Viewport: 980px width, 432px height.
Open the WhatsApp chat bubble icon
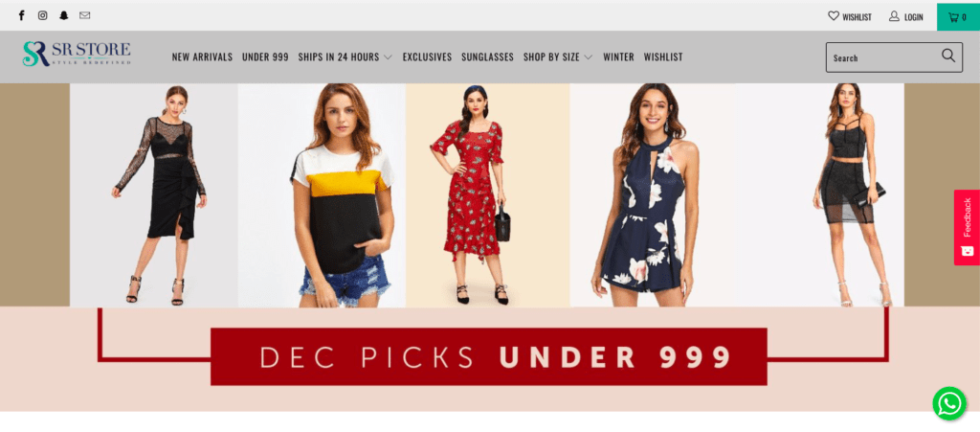coord(949,403)
